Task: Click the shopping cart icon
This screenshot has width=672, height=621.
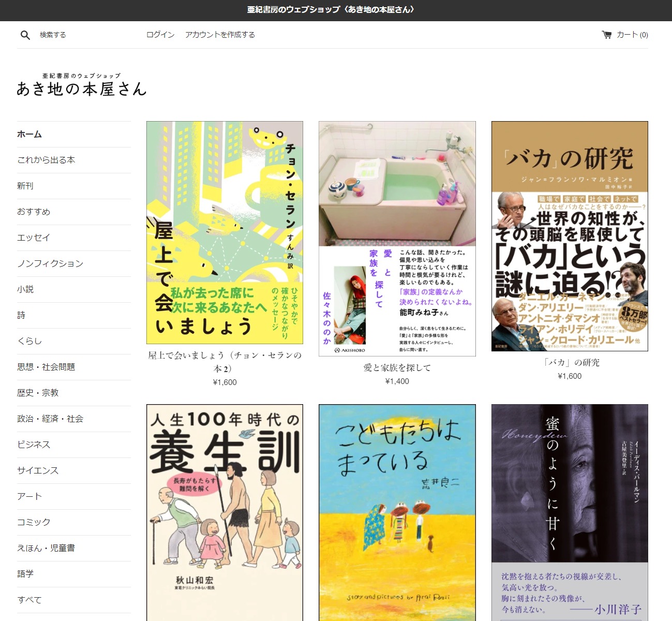Action: [606, 35]
